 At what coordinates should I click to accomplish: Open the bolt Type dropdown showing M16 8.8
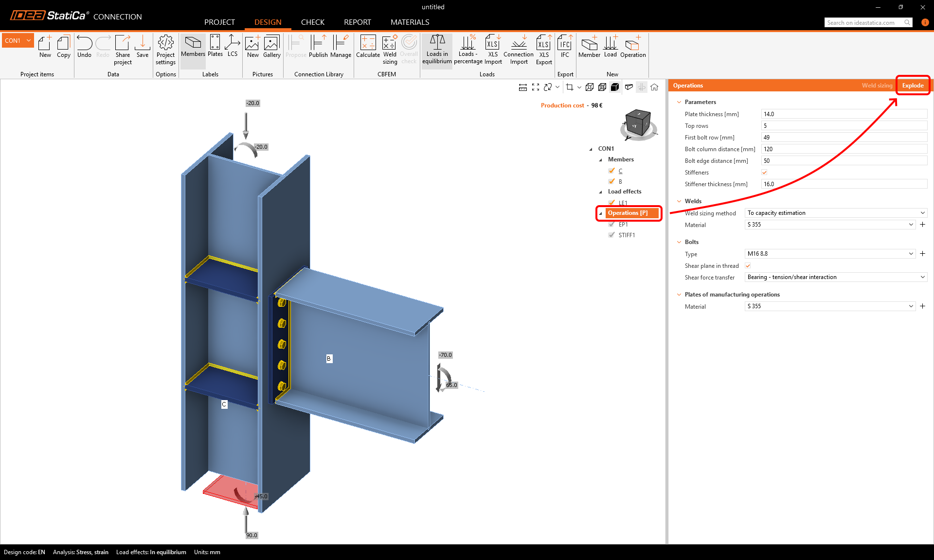[911, 253]
